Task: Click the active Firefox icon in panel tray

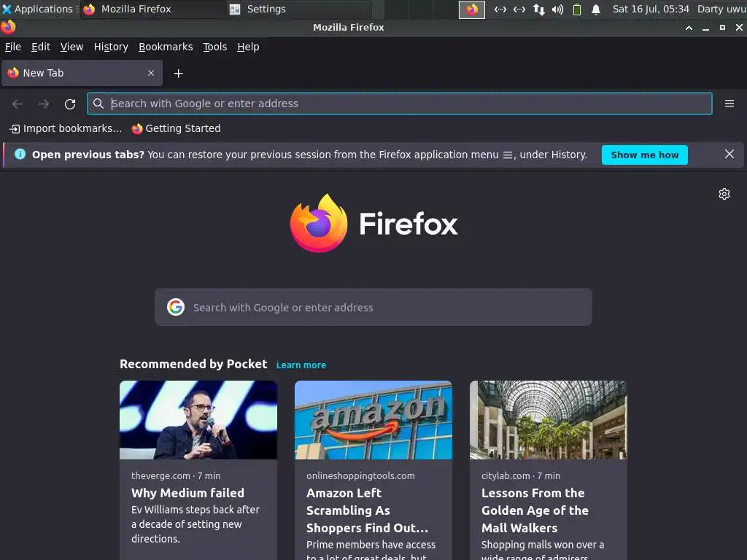Action: click(x=472, y=9)
